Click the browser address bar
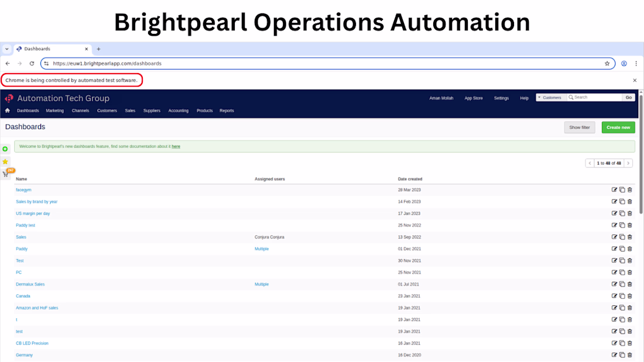This screenshot has height=362, width=644. pos(327,64)
